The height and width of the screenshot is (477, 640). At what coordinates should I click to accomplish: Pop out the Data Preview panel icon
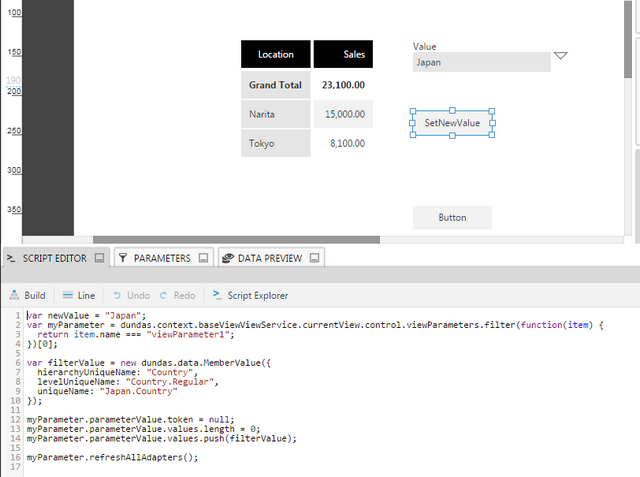[314, 258]
